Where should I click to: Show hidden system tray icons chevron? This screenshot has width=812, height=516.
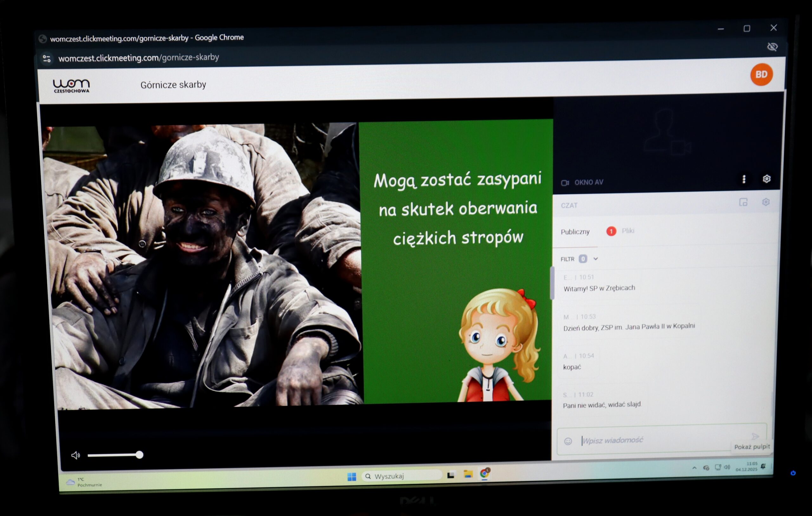click(694, 468)
